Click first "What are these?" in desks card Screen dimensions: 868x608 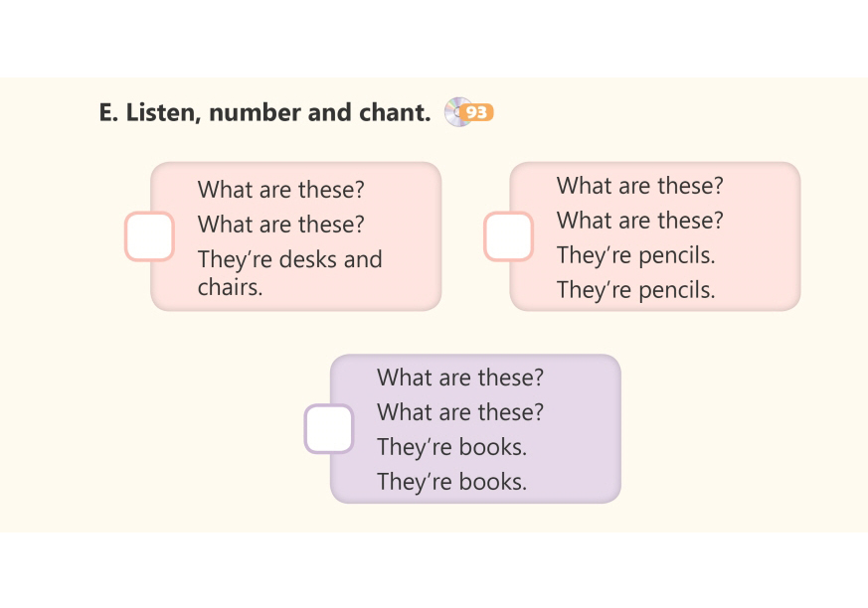(281, 190)
